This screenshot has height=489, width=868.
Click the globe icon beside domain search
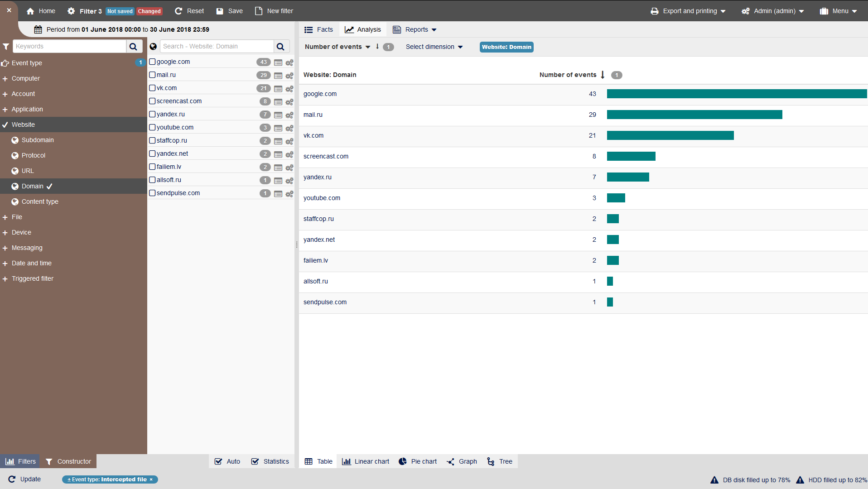coord(153,46)
